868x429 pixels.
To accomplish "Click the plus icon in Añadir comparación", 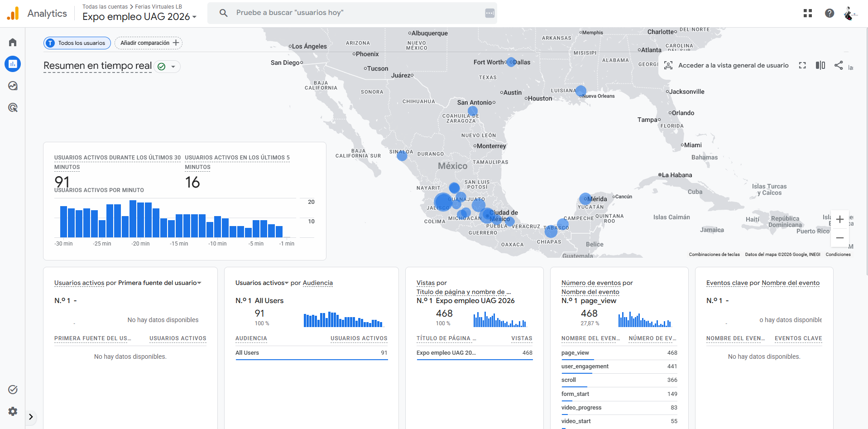I will [176, 43].
